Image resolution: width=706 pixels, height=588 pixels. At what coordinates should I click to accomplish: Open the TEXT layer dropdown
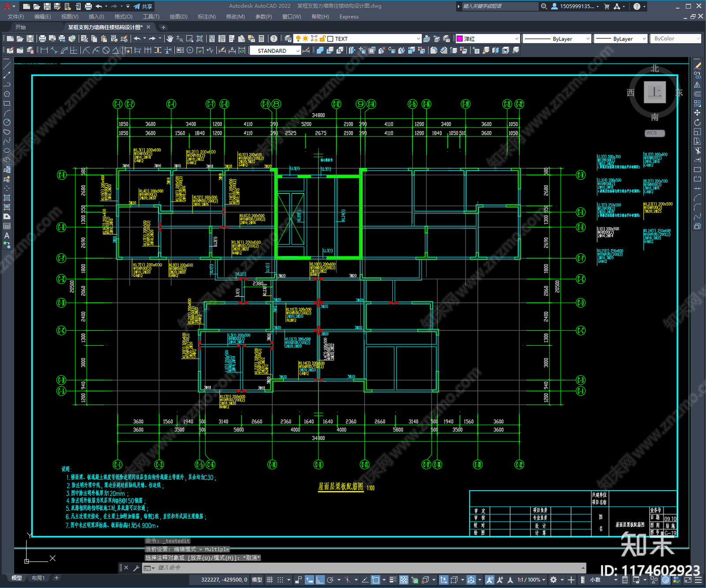pyautogui.click(x=374, y=39)
